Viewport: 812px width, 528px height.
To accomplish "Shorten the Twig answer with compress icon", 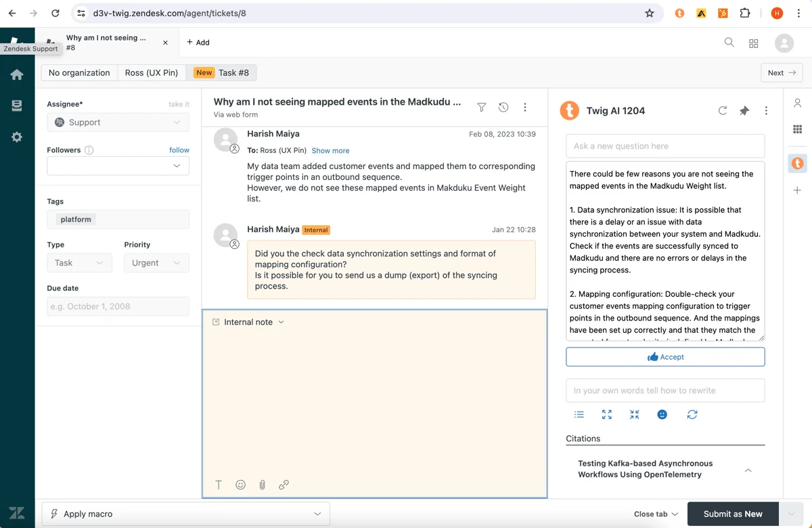I will click(634, 414).
